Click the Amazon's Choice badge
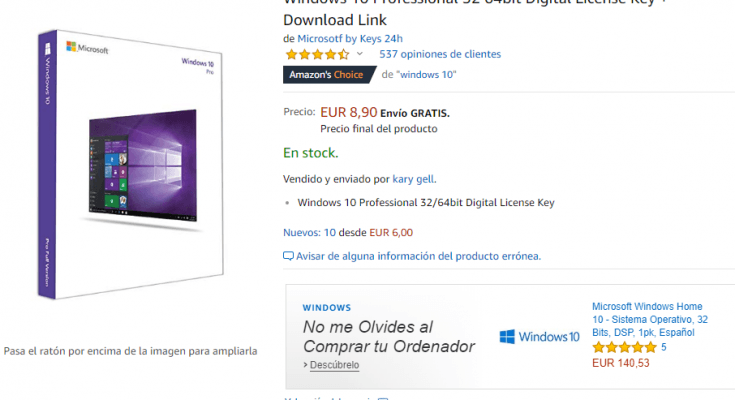This screenshot has height=400, width=735. [330, 75]
